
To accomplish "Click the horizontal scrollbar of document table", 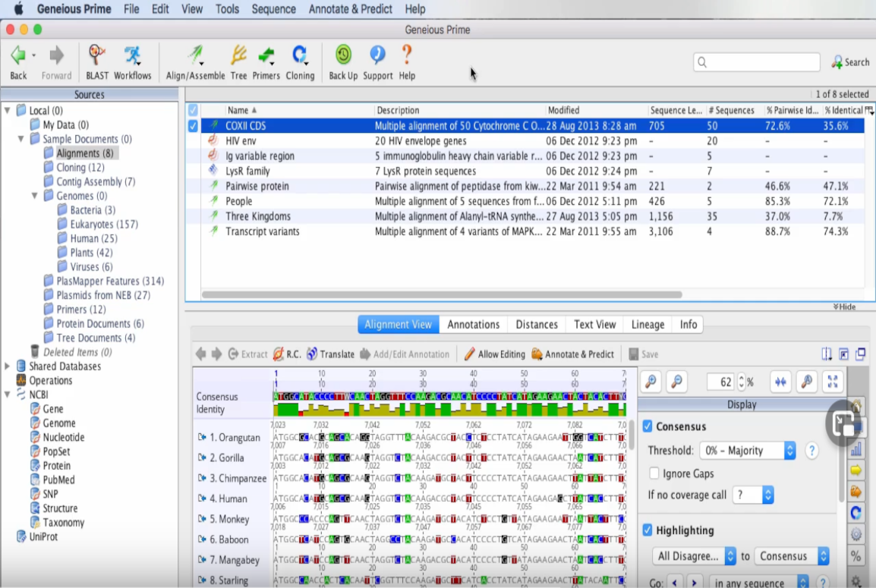I will click(441, 294).
